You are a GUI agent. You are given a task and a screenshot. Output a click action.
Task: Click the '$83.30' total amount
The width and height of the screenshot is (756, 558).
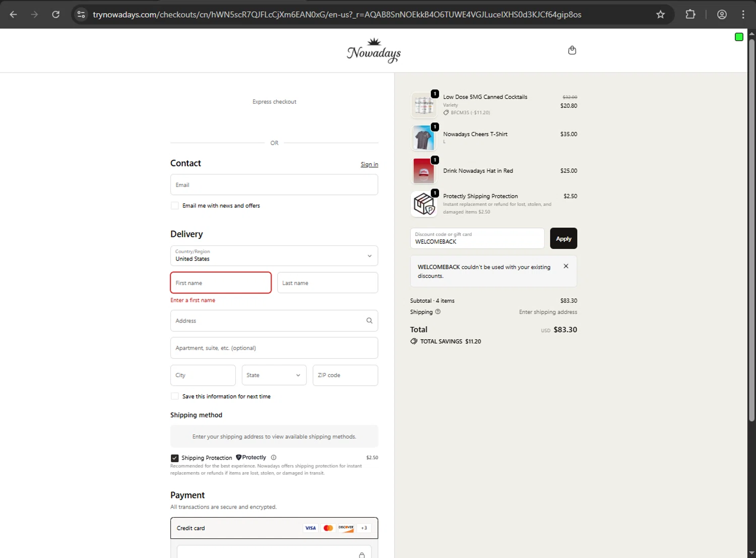pos(565,330)
